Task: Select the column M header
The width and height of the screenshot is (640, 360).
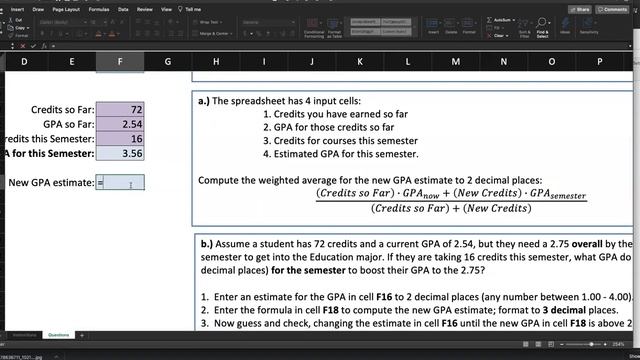Action: [456, 62]
